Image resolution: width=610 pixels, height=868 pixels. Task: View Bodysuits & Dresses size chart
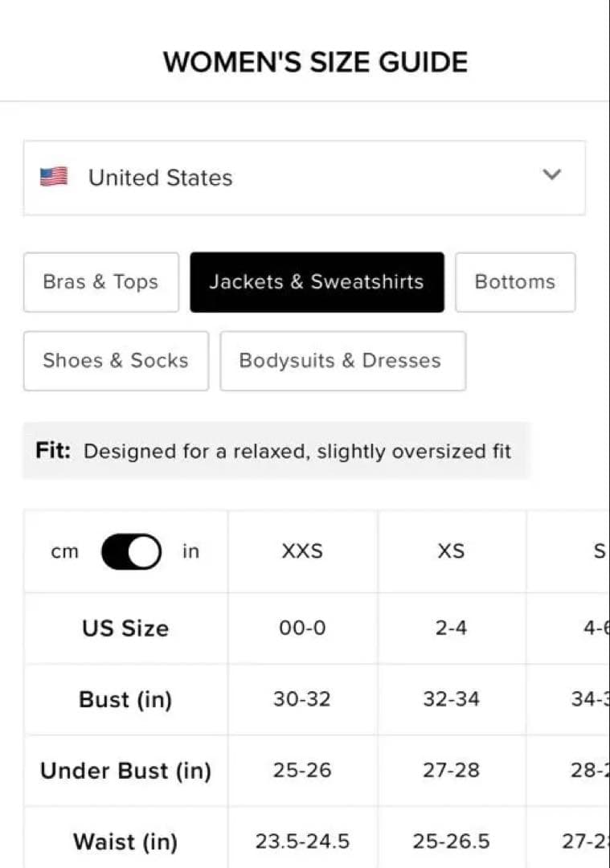[342, 361]
